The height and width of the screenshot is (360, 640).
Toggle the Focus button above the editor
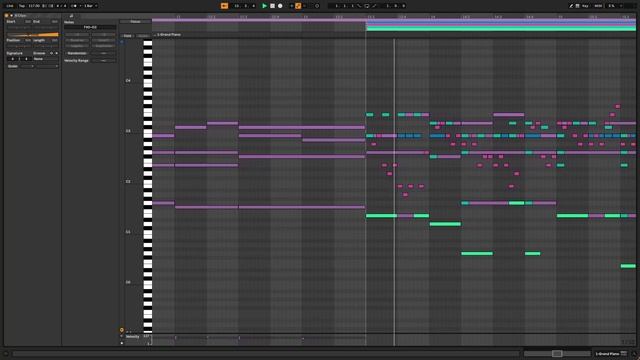(135, 22)
